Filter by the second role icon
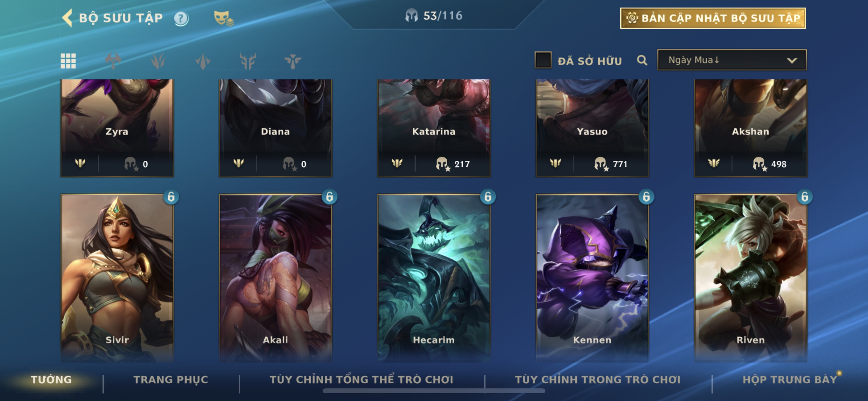The width and height of the screenshot is (868, 401). (x=158, y=61)
